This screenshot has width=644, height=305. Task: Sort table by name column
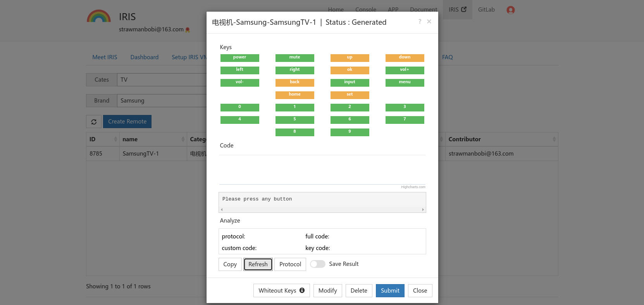coord(183,139)
